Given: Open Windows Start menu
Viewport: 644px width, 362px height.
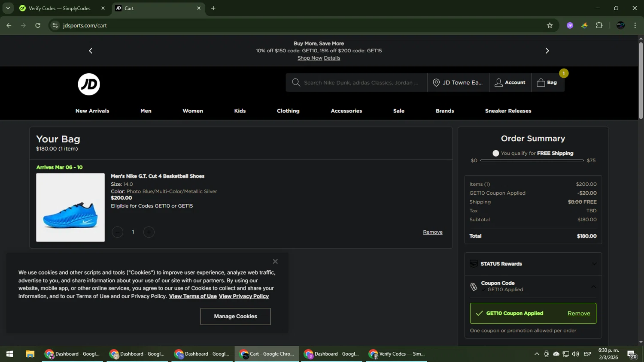Looking at the screenshot, I should (9, 354).
